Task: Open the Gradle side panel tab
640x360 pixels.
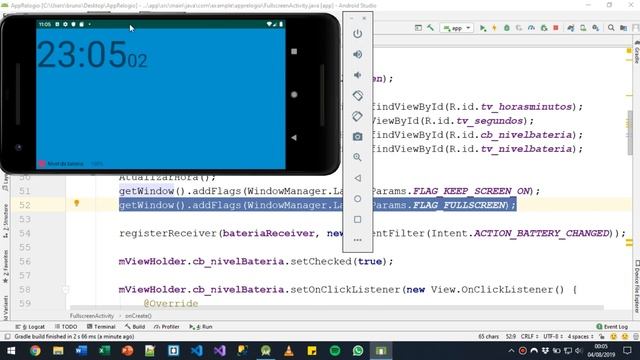Action: click(x=636, y=52)
